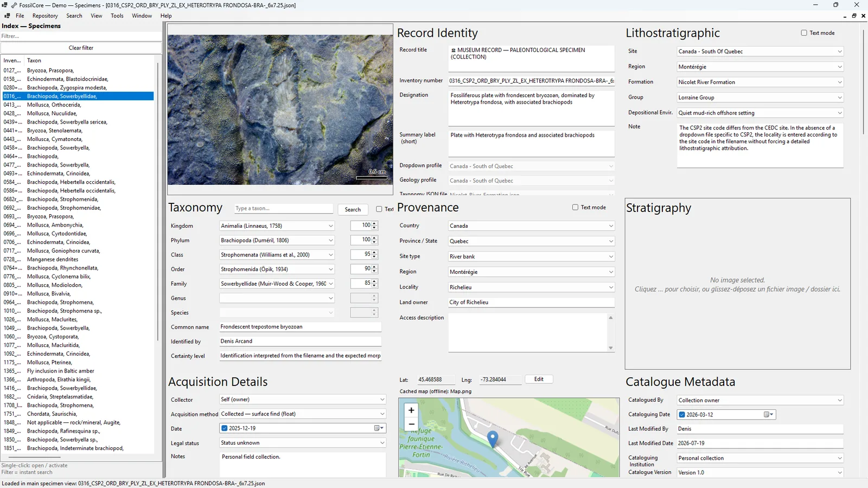This screenshot has width=868, height=488.
Task: Click the Type a taxon search field
Action: 284,209
